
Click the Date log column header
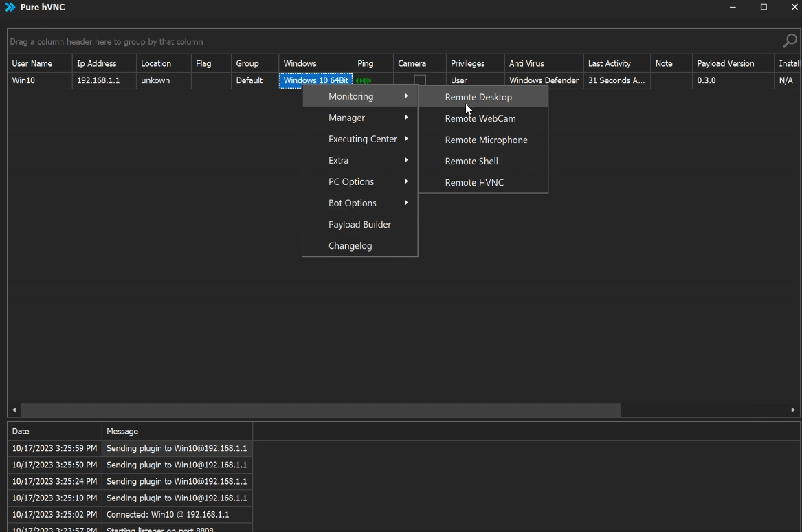[54, 431]
